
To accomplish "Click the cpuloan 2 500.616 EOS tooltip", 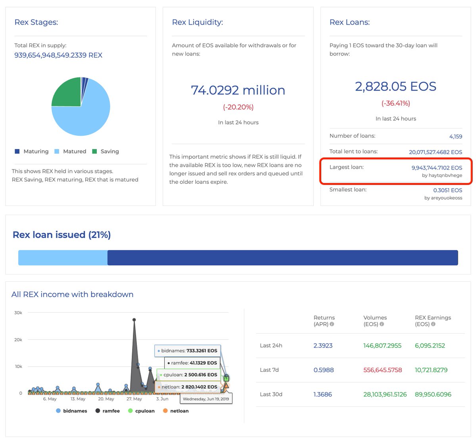I will [188, 375].
